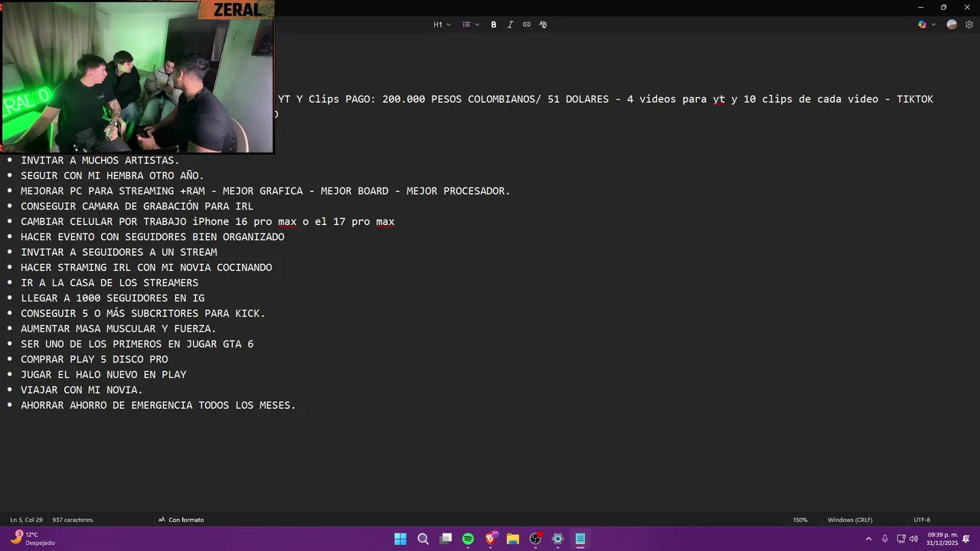Open volume control from the tray
980x551 pixels.
(x=913, y=539)
